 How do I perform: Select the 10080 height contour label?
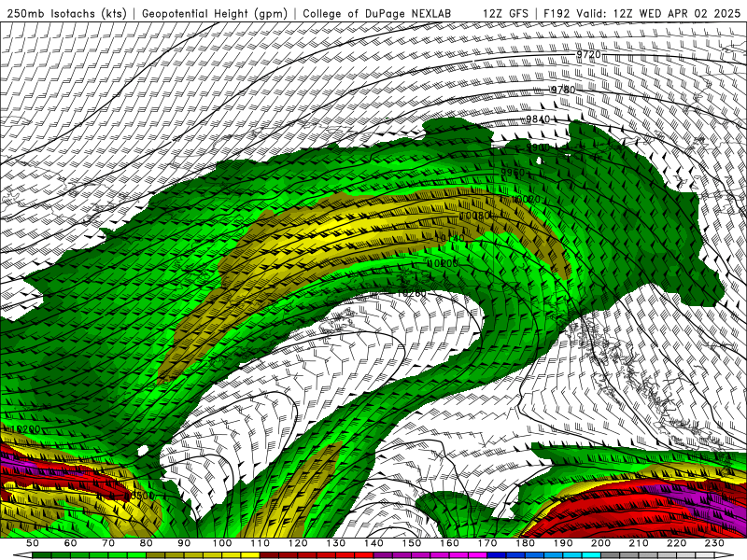click(474, 217)
